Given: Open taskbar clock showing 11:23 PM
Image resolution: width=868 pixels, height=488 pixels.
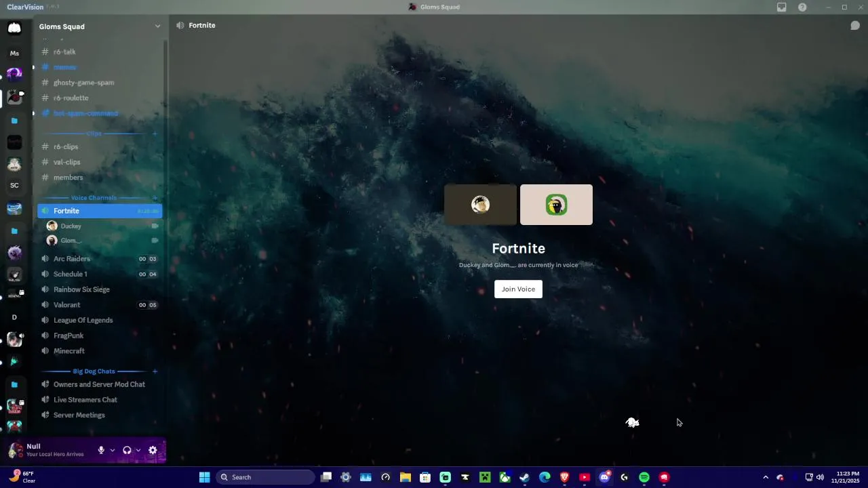Looking at the screenshot, I should (x=846, y=477).
